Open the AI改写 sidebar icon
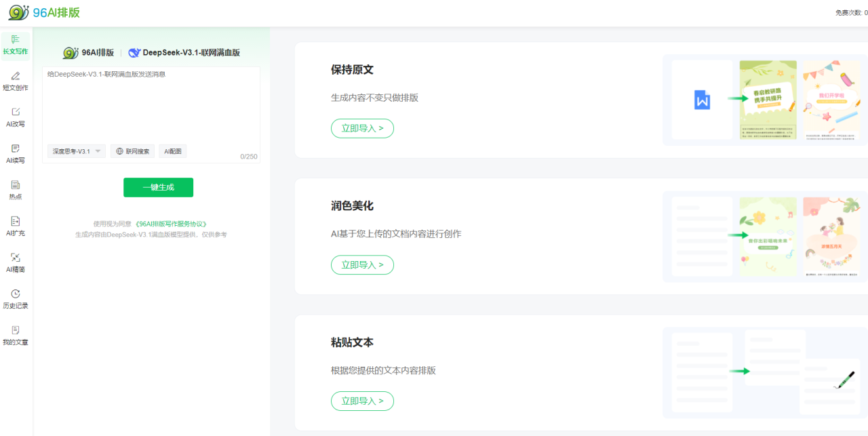868x436 pixels. [x=16, y=113]
